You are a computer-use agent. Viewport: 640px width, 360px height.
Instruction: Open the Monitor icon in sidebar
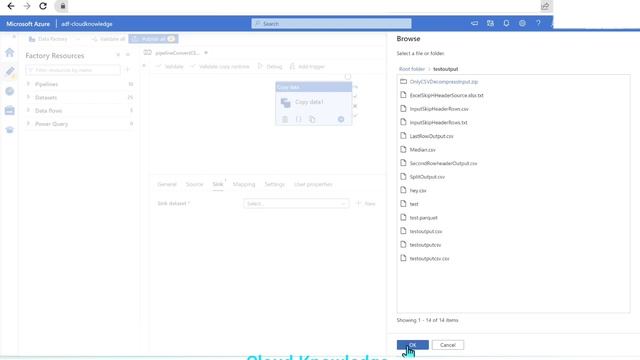(x=10, y=91)
